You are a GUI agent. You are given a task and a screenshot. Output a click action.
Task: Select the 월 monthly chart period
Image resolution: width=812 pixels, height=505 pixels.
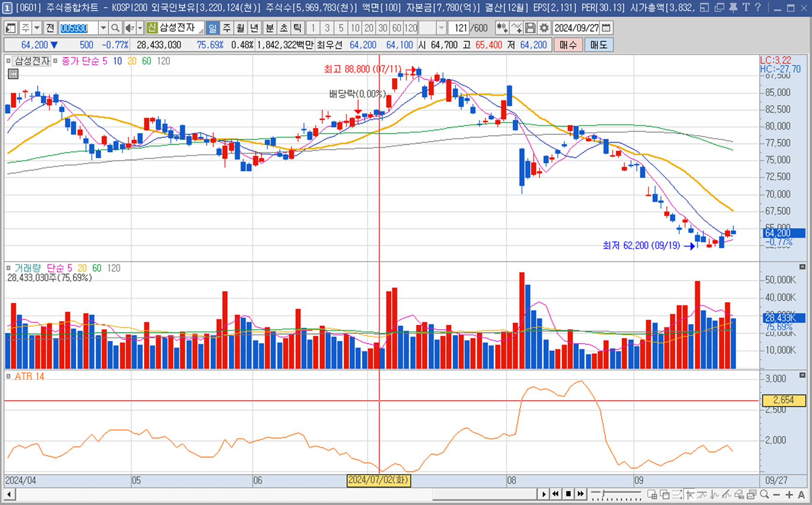[241, 28]
